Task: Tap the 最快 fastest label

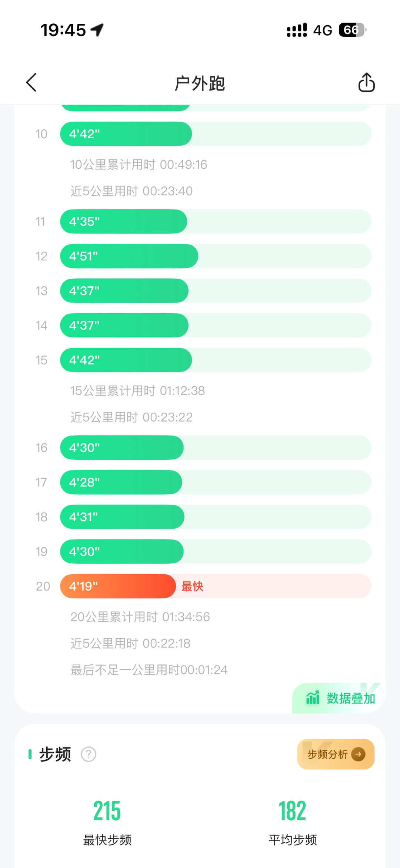Action: pos(192,586)
